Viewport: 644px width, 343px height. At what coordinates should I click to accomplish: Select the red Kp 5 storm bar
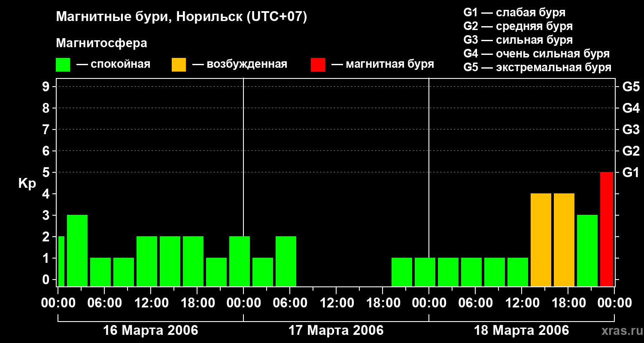[x=607, y=229]
